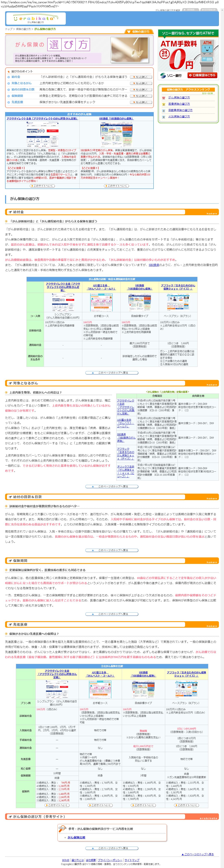Screen dimensions: 224x868
Task: Click このサイトへいく in アフラック comparison column
Action: [186, 805]
